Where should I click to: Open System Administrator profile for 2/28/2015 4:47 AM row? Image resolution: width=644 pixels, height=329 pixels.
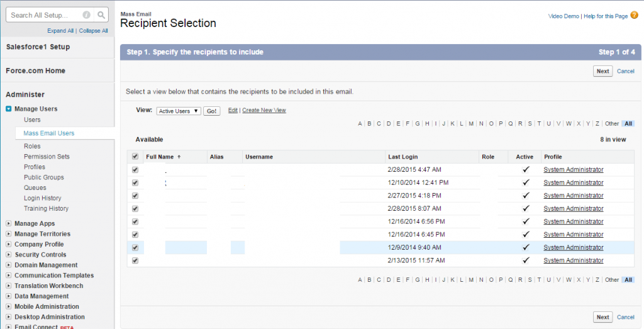[574, 170]
